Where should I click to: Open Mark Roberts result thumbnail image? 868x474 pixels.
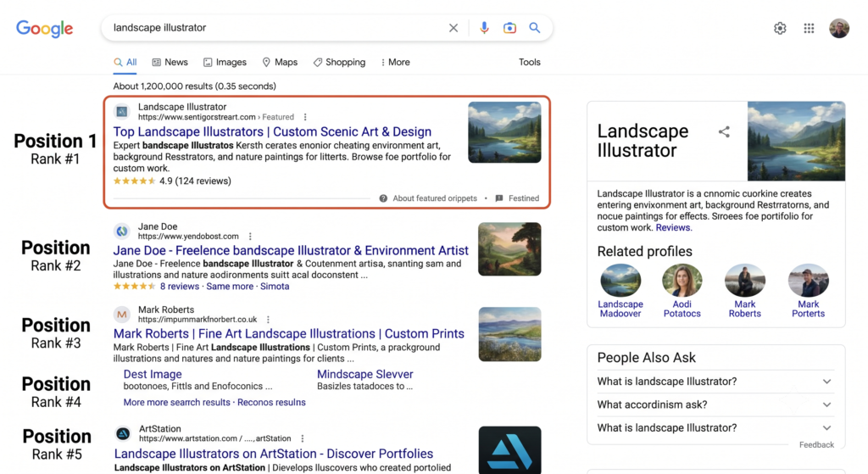click(x=509, y=334)
